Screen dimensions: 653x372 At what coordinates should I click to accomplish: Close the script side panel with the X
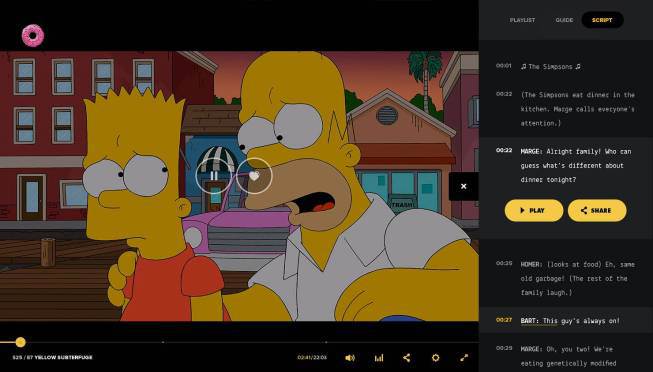pyautogui.click(x=464, y=186)
